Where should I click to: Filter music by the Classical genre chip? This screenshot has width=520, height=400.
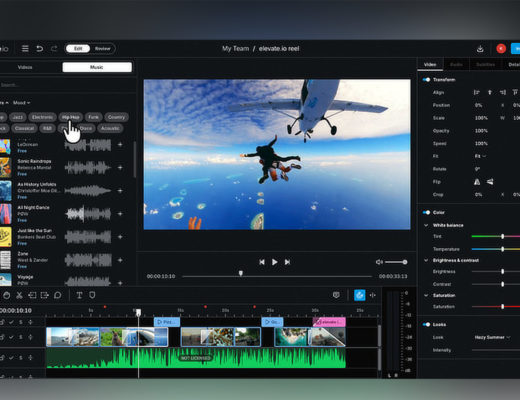24,128
